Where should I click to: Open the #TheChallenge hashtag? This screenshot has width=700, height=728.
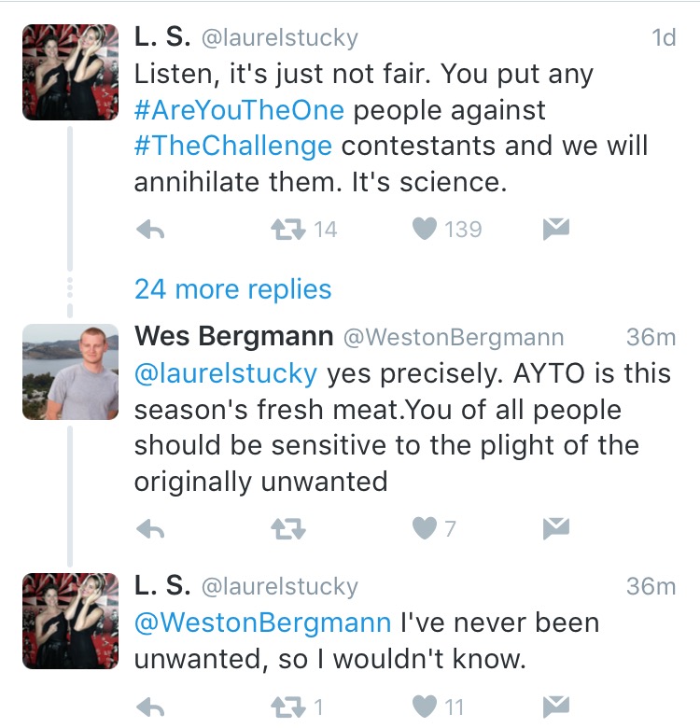(x=233, y=146)
